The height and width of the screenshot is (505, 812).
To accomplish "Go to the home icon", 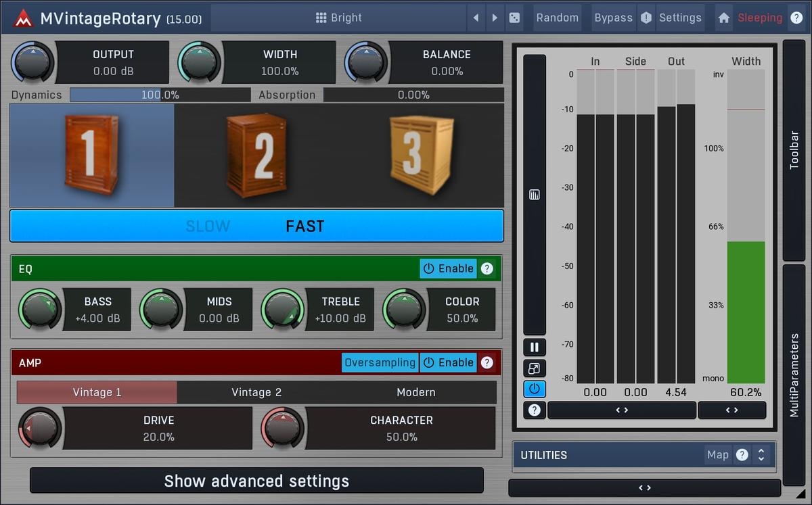I will tap(724, 18).
